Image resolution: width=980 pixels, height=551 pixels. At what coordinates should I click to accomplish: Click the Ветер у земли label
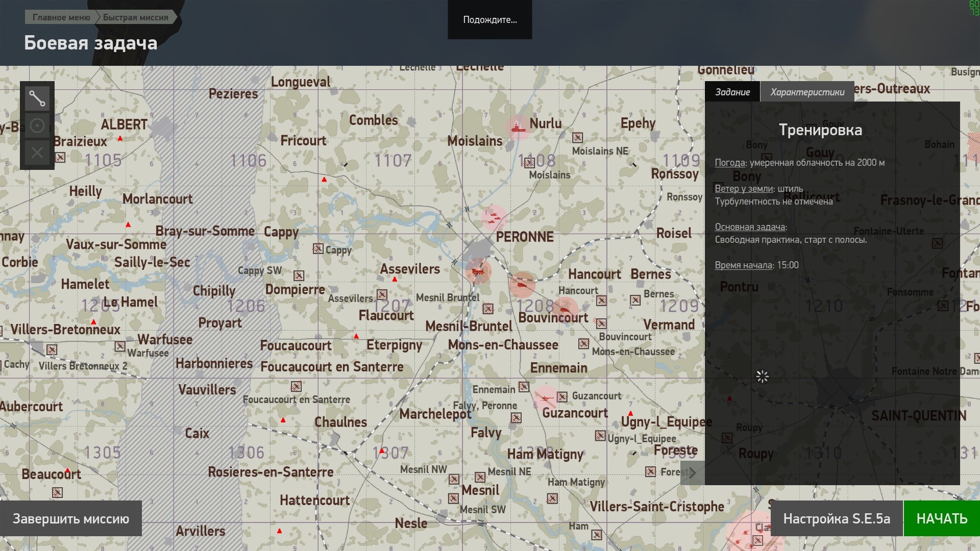pyautogui.click(x=744, y=189)
